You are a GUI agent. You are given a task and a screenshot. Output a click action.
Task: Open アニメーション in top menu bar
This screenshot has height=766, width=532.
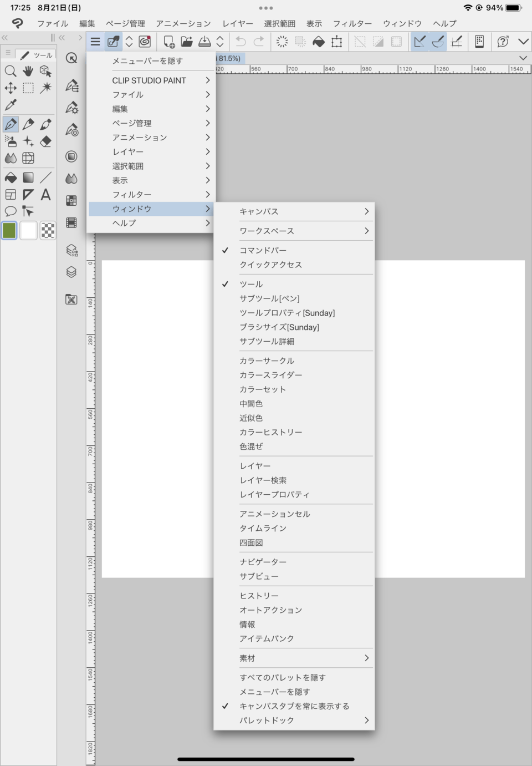point(183,23)
